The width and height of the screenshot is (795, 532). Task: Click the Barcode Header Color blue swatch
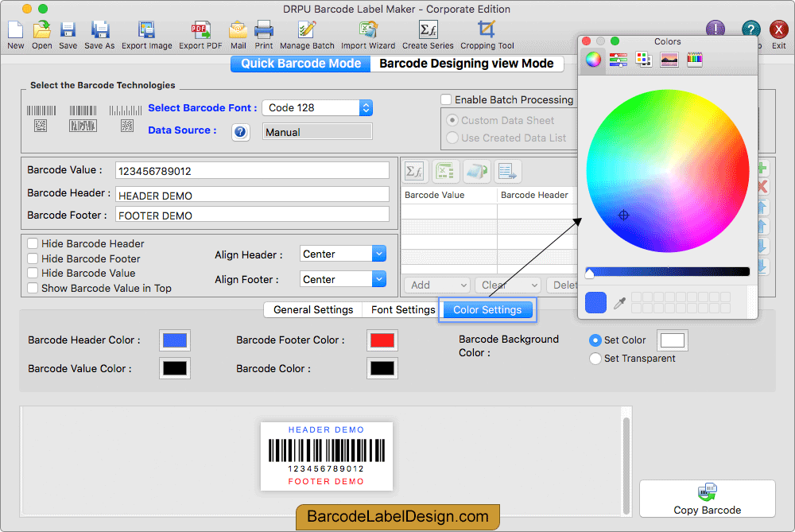(x=175, y=340)
